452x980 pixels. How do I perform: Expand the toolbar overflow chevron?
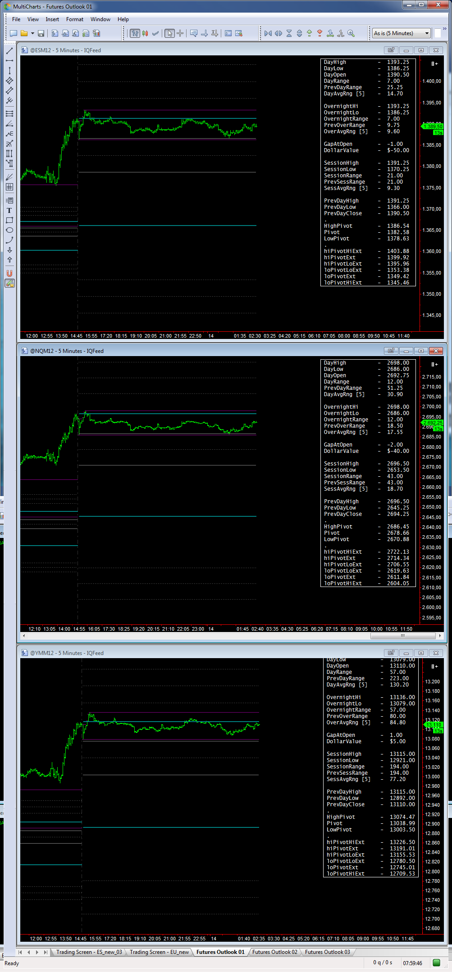(444, 29)
